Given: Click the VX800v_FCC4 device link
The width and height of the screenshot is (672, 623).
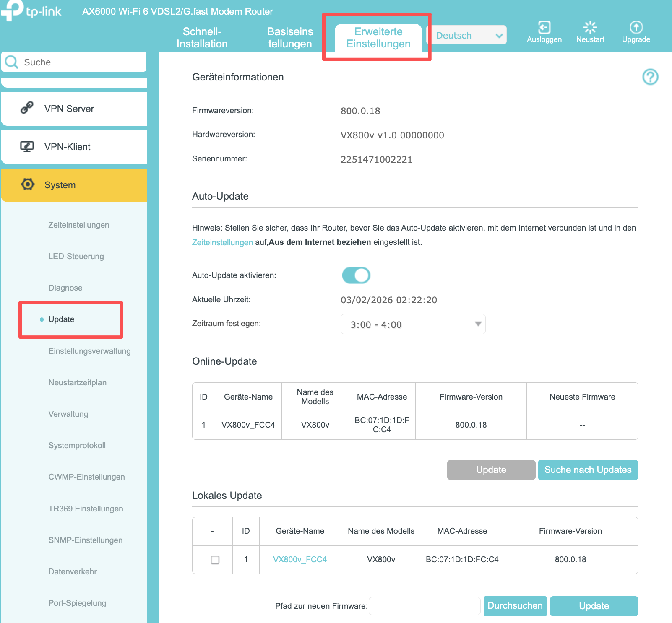Looking at the screenshot, I should pyautogui.click(x=300, y=559).
